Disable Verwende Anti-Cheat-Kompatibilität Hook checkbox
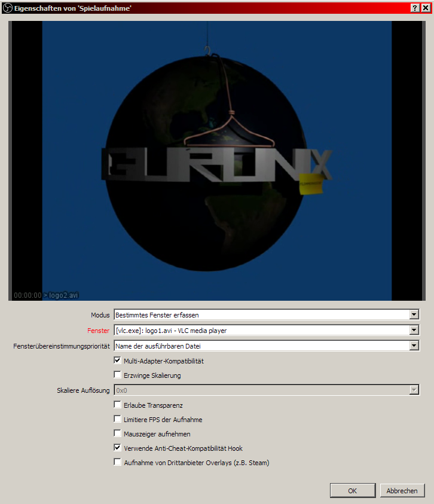The image size is (434, 504). coord(118,448)
